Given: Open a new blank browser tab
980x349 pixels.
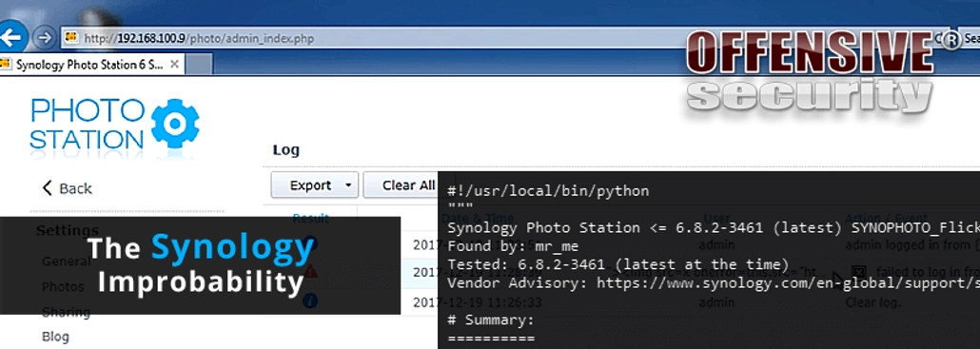Looking at the screenshot, I should 200,65.
